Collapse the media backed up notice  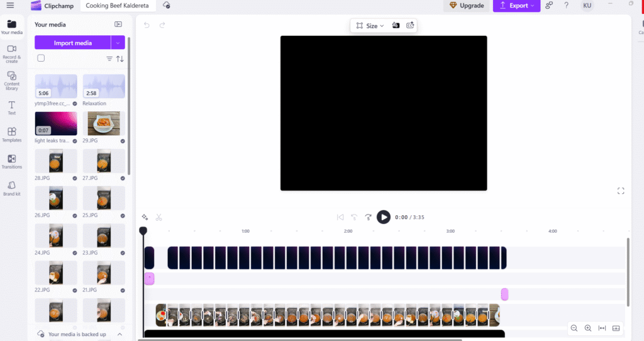[x=119, y=334]
